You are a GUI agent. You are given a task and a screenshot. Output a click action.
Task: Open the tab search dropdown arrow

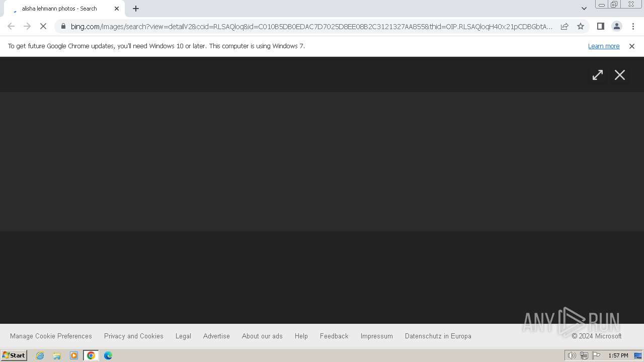[x=584, y=9]
